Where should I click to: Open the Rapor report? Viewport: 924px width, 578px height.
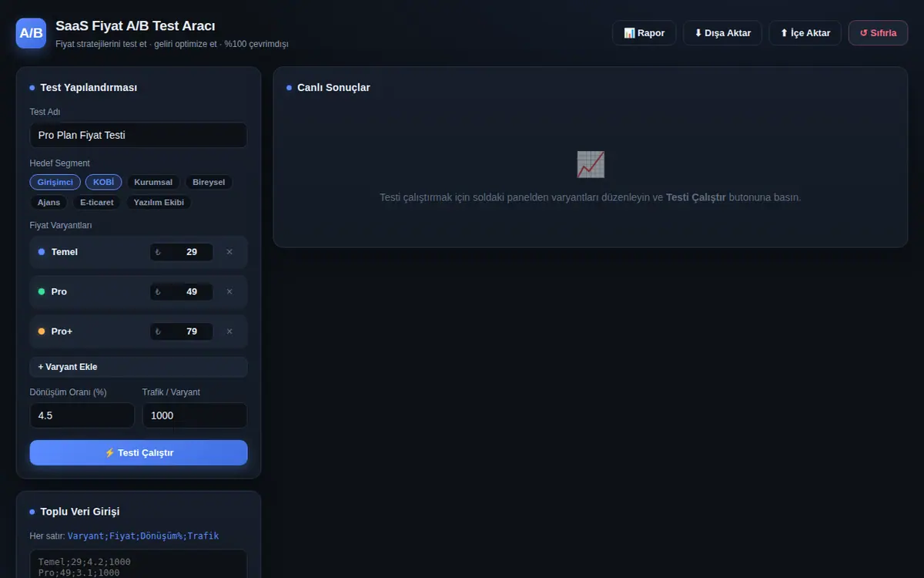click(x=644, y=33)
